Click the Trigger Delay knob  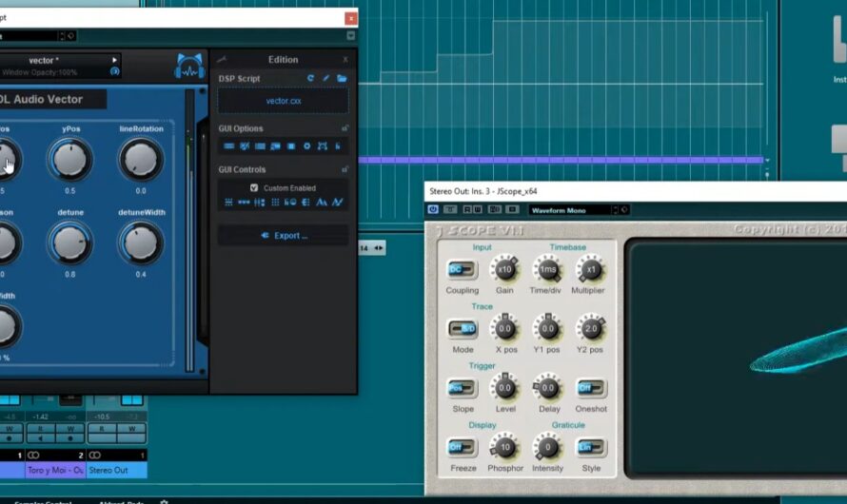click(548, 388)
